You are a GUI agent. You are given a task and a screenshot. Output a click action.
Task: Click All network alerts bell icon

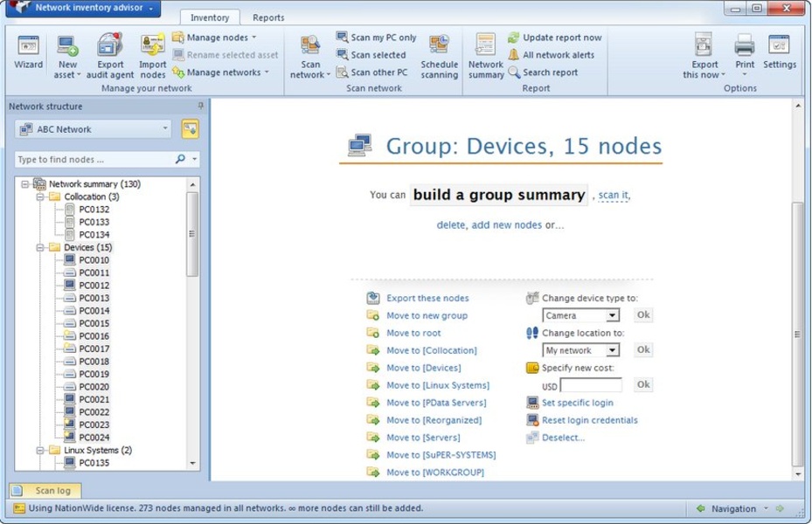pyautogui.click(x=514, y=55)
